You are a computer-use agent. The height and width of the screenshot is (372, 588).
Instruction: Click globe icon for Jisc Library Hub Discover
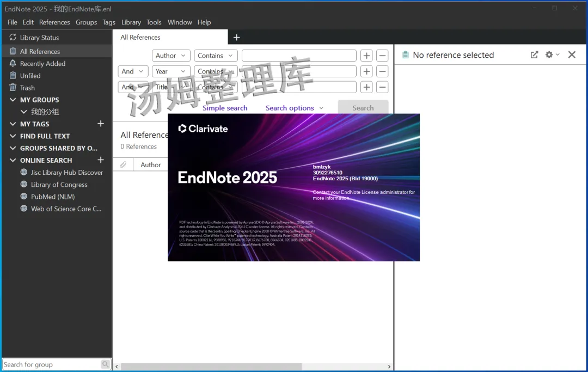[x=23, y=172]
